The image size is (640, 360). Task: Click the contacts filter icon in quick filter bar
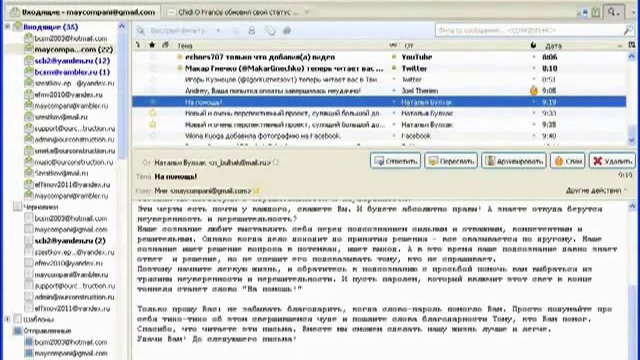252,31
